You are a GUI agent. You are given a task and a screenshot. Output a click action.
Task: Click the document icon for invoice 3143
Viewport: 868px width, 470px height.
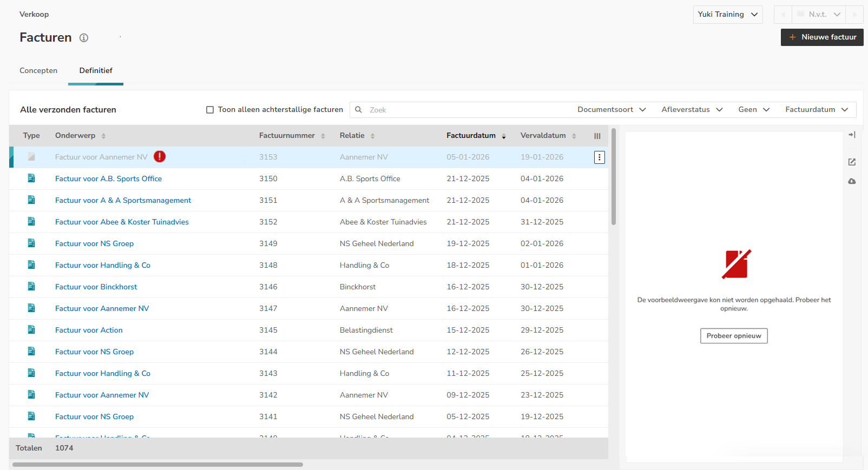click(x=31, y=373)
